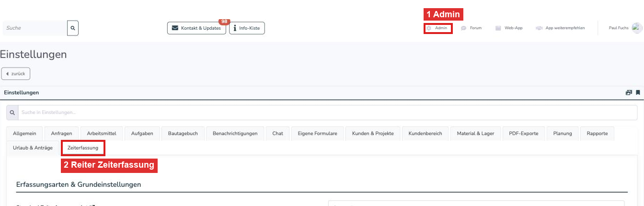
Task: Open the Forum chat link
Action: pyautogui.click(x=471, y=28)
